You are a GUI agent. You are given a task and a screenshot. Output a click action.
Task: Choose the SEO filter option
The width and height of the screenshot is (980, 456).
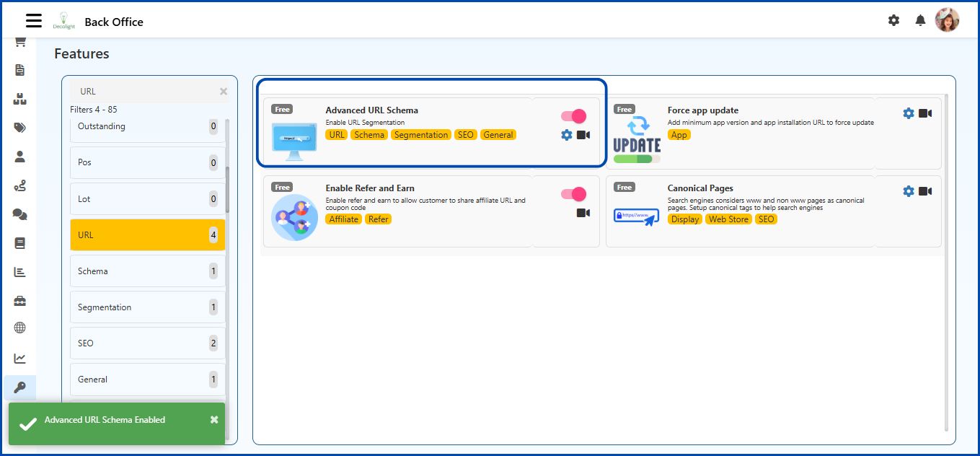coord(147,343)
